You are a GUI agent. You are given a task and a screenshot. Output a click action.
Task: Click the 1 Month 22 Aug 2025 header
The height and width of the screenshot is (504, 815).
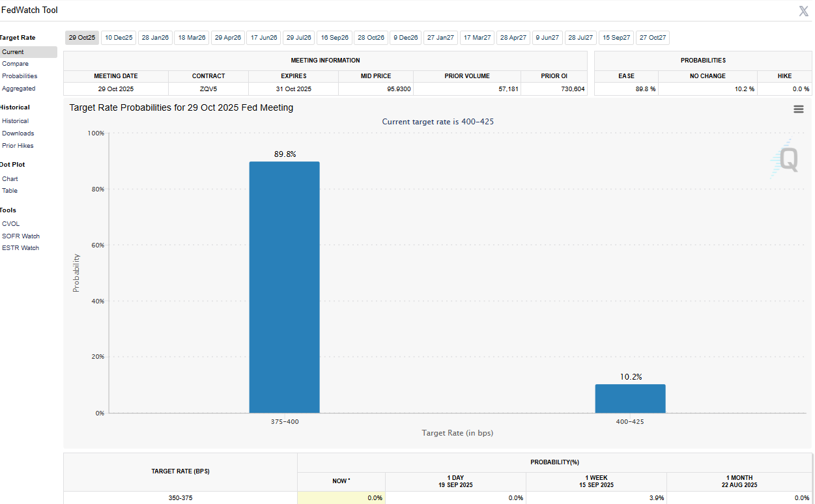pos(739,481)
